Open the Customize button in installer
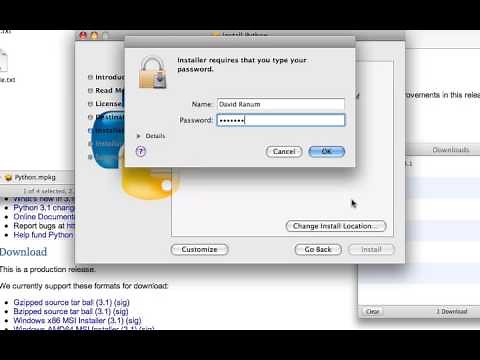 coord(199,249)
